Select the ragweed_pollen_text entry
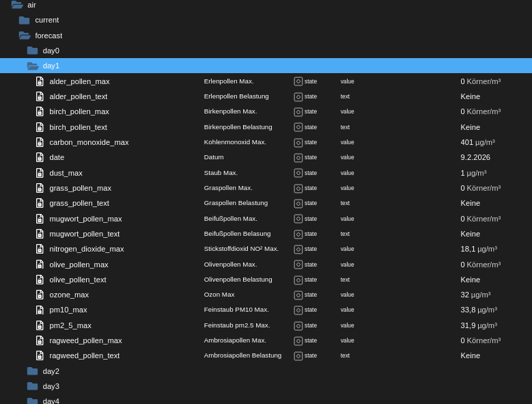Viewport: 532px width, 404px height. [x=85, y=355]
